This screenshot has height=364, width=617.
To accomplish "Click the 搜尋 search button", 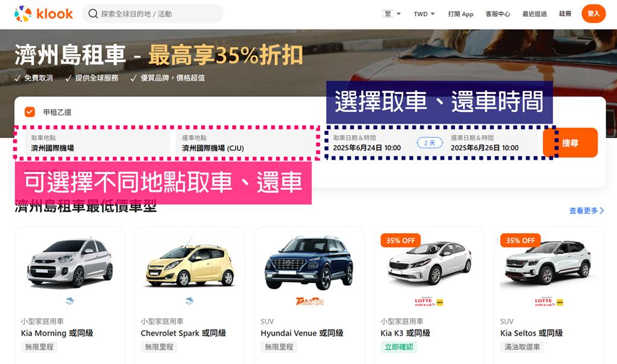I will (570, 143).
